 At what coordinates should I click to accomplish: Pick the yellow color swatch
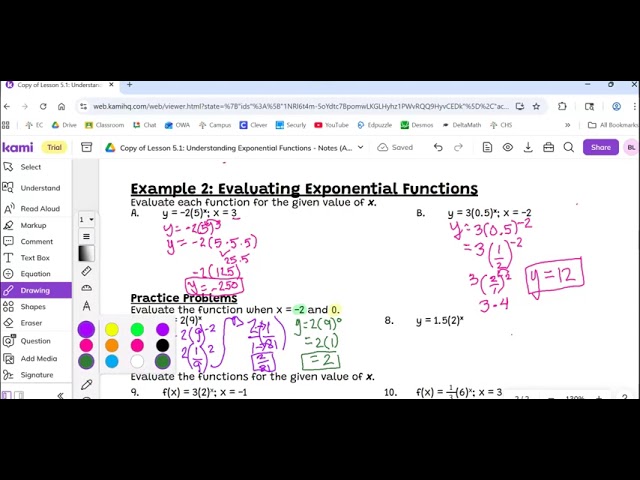112,329
